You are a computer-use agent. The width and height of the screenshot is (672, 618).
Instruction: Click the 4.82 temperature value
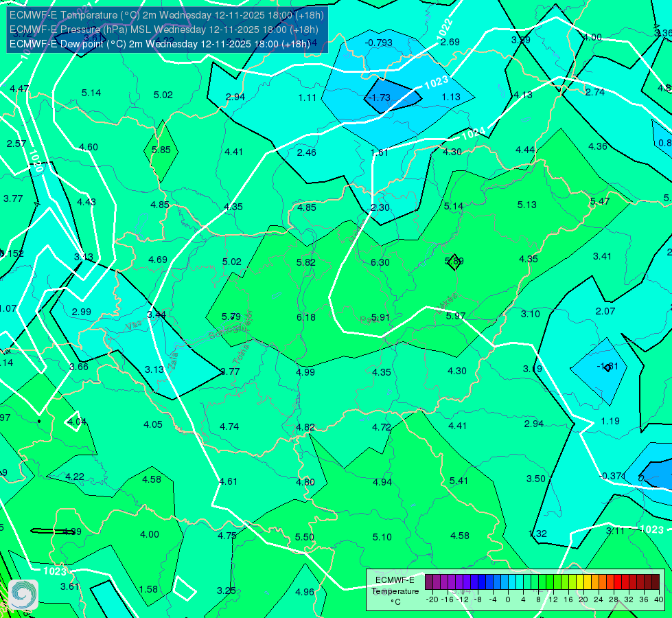pyautogui.click(x=305, y=428)
